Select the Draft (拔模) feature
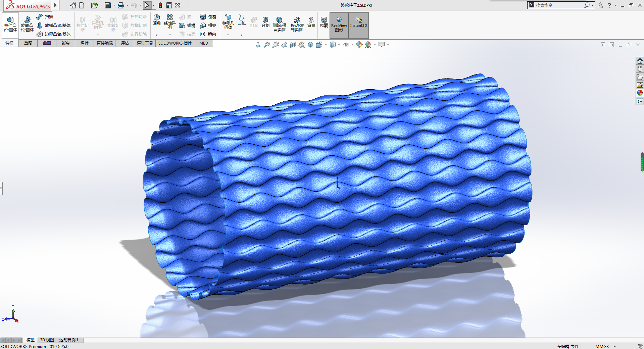Screen dimensions: 644x349 (187, 26)
